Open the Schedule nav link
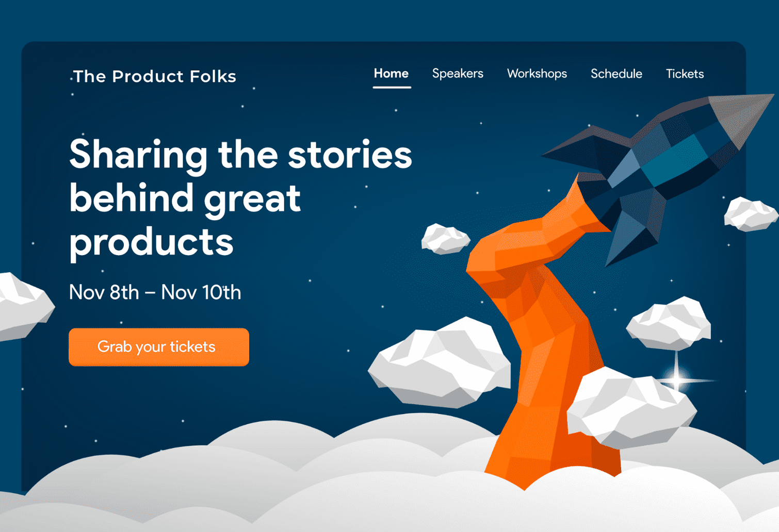Viewport: 779px width, 532px height. 616,74
